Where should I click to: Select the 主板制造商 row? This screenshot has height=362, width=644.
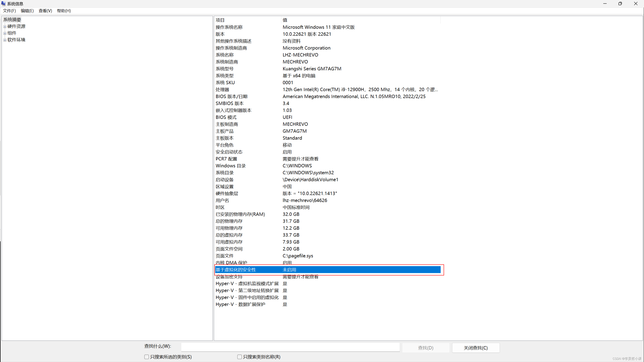pyautogui.click(x=327, y=124)
